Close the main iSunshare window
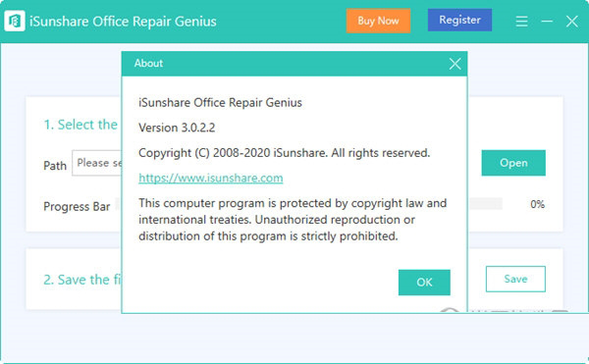589x364 pixels. coord(571,22)
